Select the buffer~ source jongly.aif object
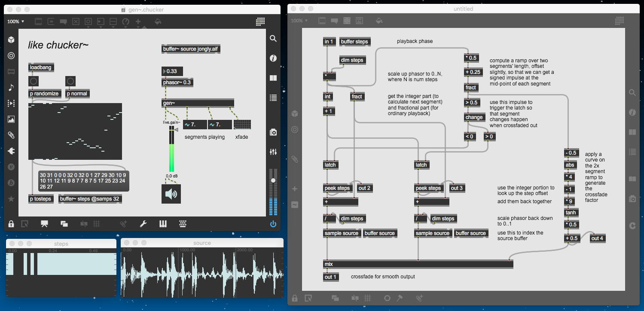Image resolution: width=644 pixels, height=311 pixels. [x=191, y=49]
